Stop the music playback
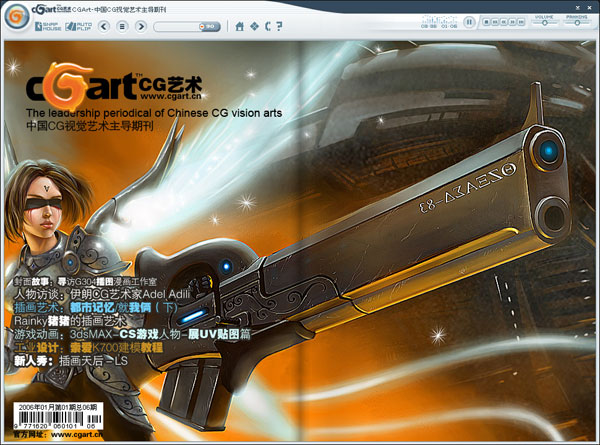This screenshot has width=600, height=445. click(486, 22)
